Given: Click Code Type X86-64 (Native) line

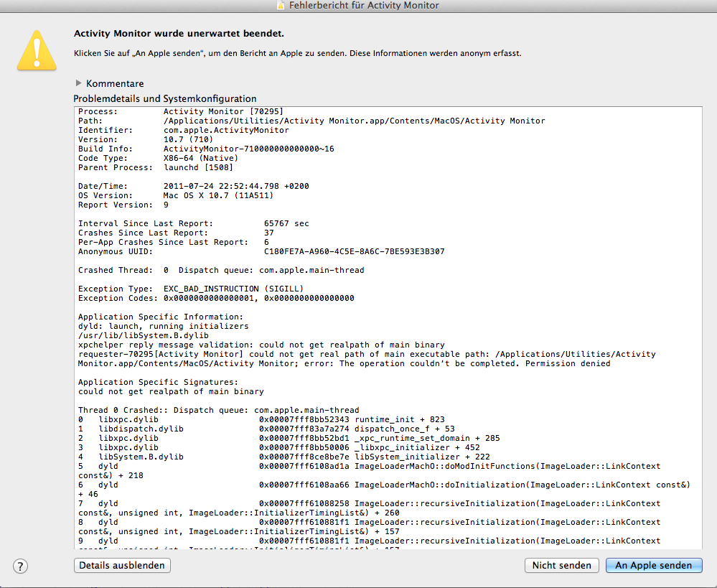Looking at the screenshot, I should 158,159.
